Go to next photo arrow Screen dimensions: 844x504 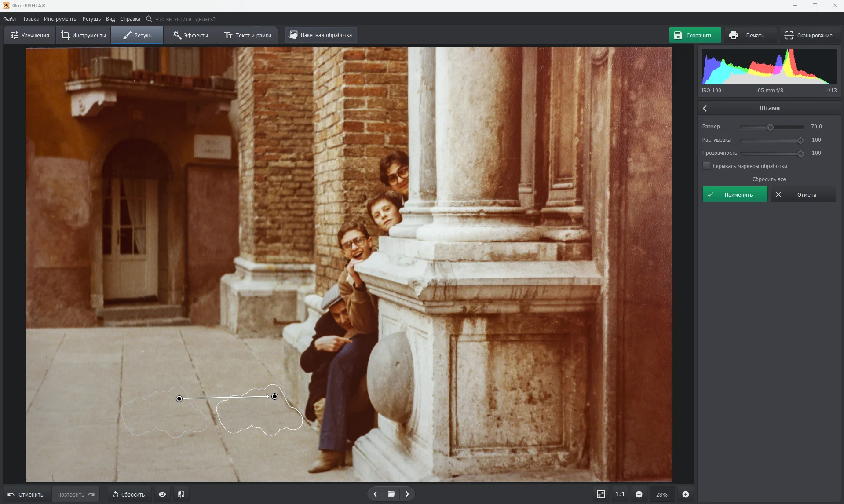(407, 494)
